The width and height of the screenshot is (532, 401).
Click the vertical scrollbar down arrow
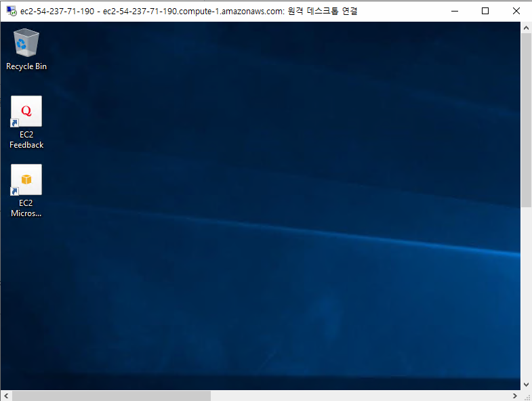pos(526,385)
